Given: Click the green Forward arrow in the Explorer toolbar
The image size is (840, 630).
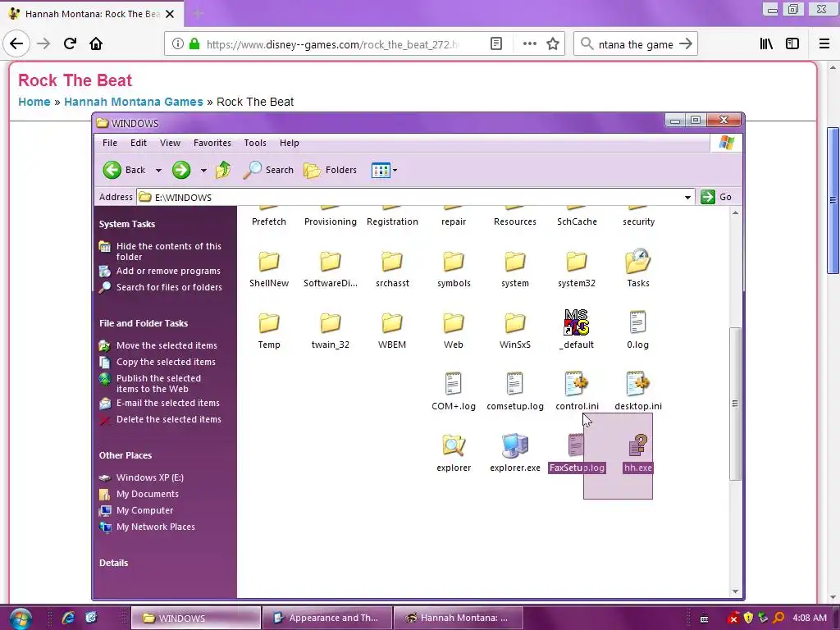Looking at the screenshot, I should pos(181,171).
